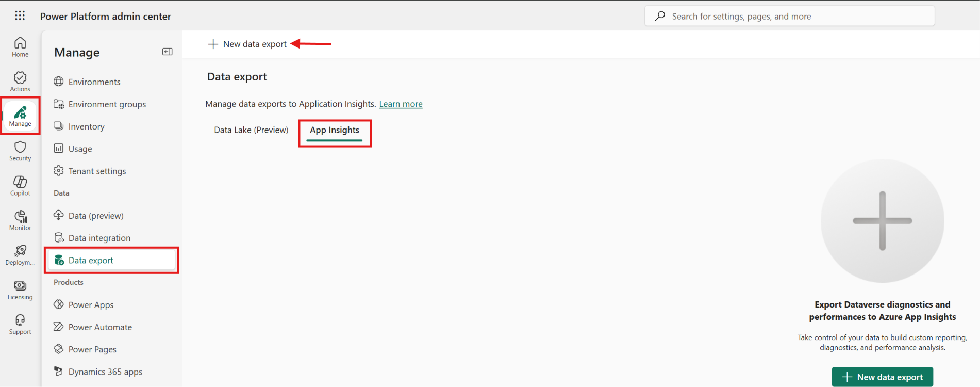The height and width of the screenshot is (387, 980).
Task: Open Tenant settings label
Action: point(97,171)
